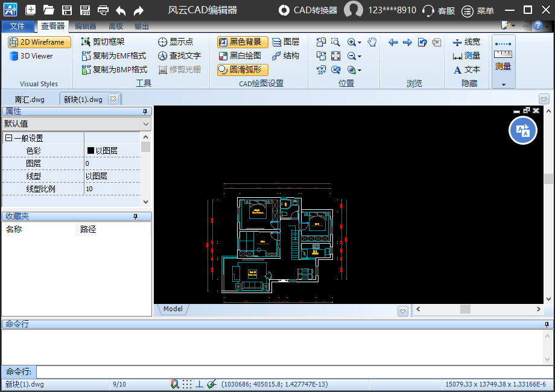Viewport: 555px width, 392px height.
Task: Click the ortho mode icon in status bar
Action: click(200, 384)
